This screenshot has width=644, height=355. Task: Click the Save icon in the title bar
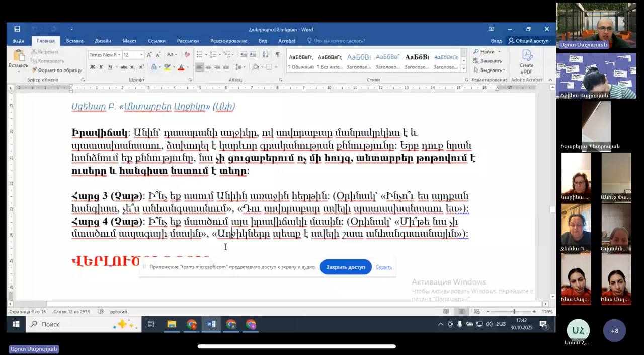click(x=17, y=29)
